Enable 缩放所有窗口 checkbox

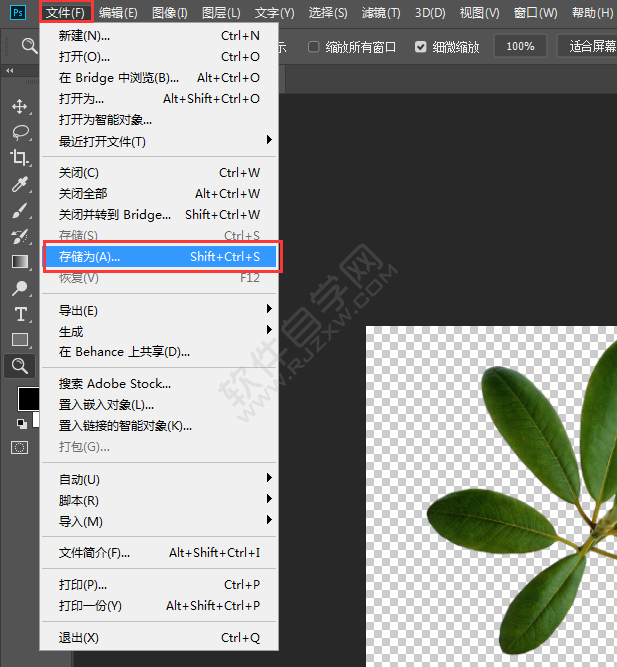[x=314, y=46]
